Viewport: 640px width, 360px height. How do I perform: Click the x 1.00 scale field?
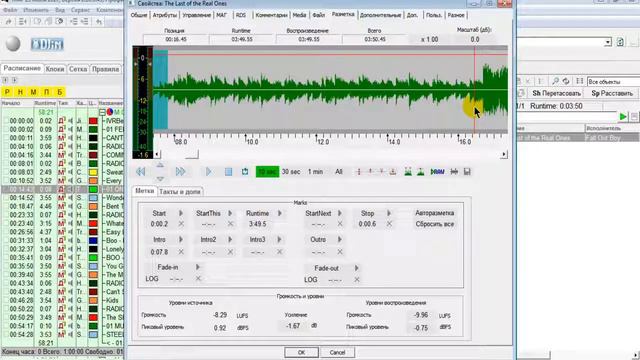429,40
